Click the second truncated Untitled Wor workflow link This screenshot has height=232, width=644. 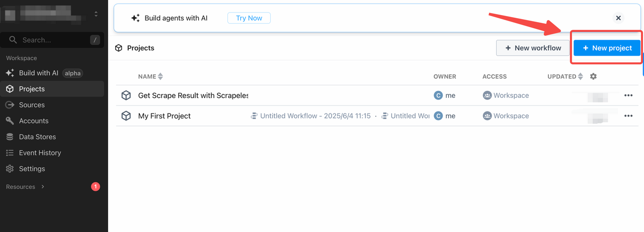pyautogui.click(x=410, y=116)
